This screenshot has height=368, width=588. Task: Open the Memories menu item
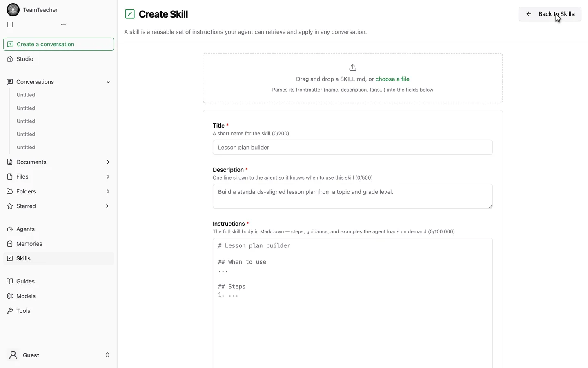[x=58, y=244]
